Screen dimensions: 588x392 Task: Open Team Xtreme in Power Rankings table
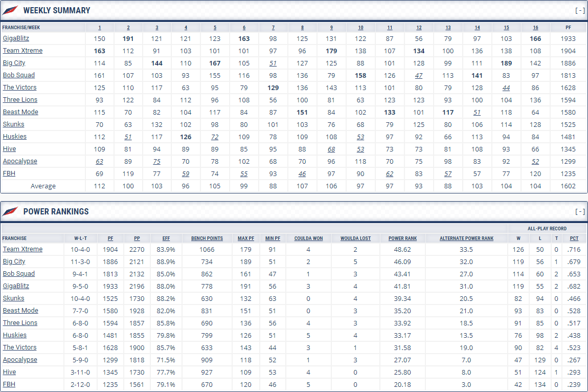[x=22, y=249]
